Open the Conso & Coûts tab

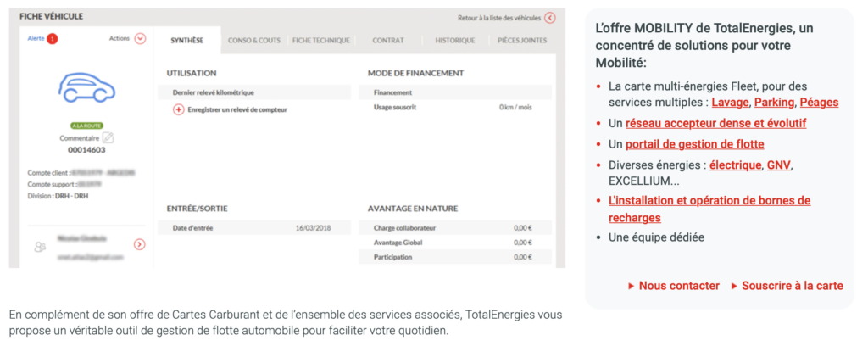pos(255,40)
